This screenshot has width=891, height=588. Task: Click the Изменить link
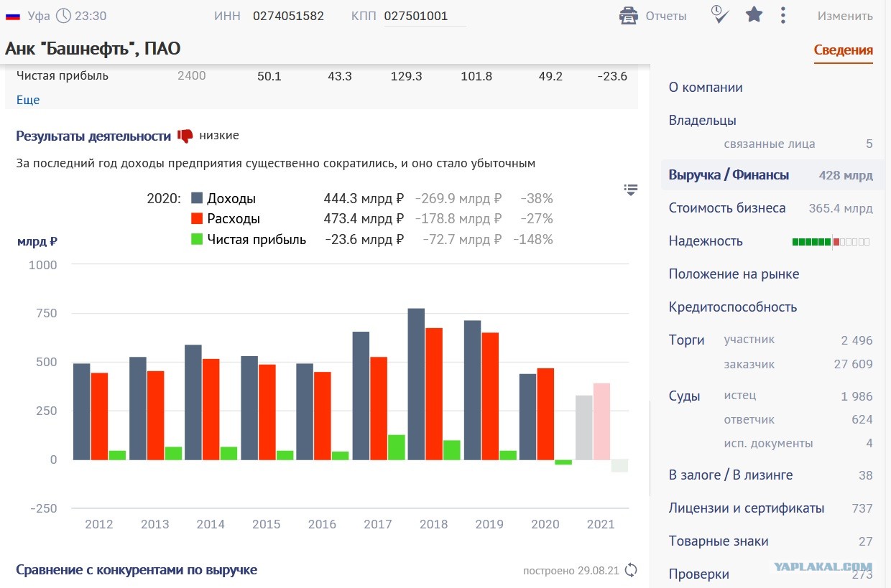coord(845,16)
